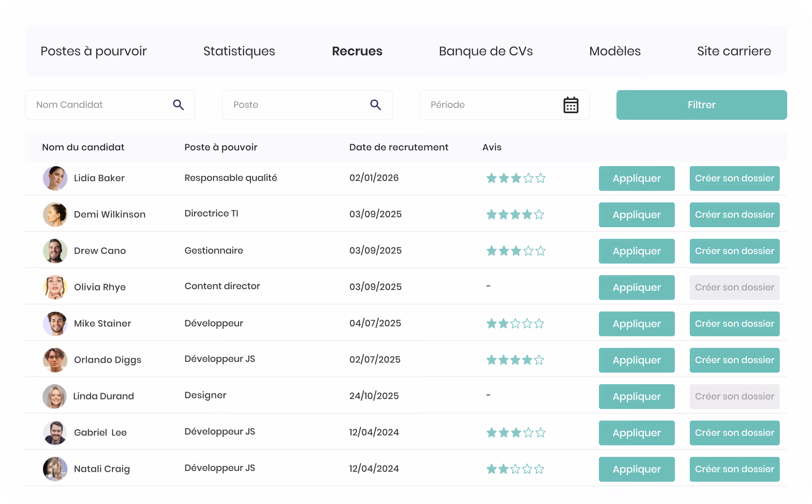Click Appliquer for Lidia Baker
Viewport: 812px width, 504px height.
click(637, 178)
